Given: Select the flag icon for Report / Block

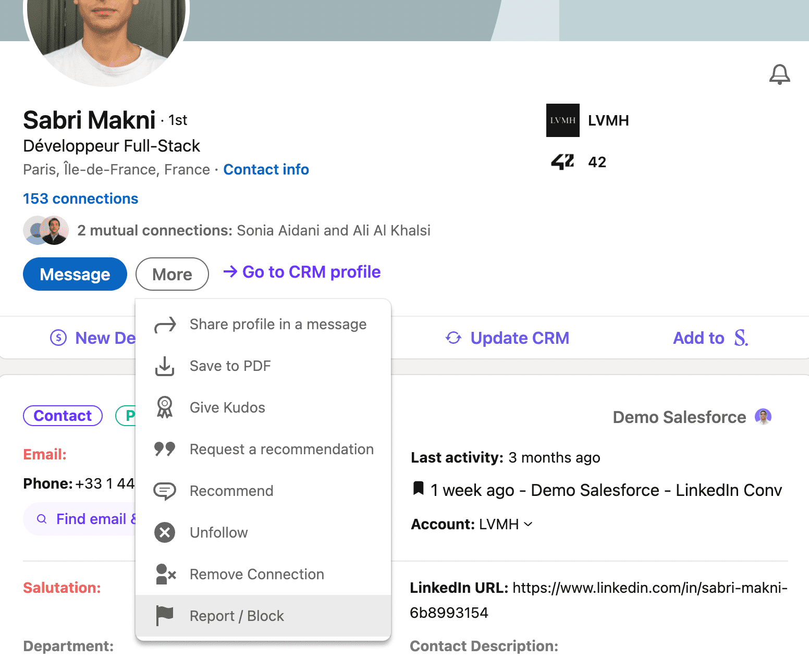Looking at the screenshot, I should click(165, 615).
